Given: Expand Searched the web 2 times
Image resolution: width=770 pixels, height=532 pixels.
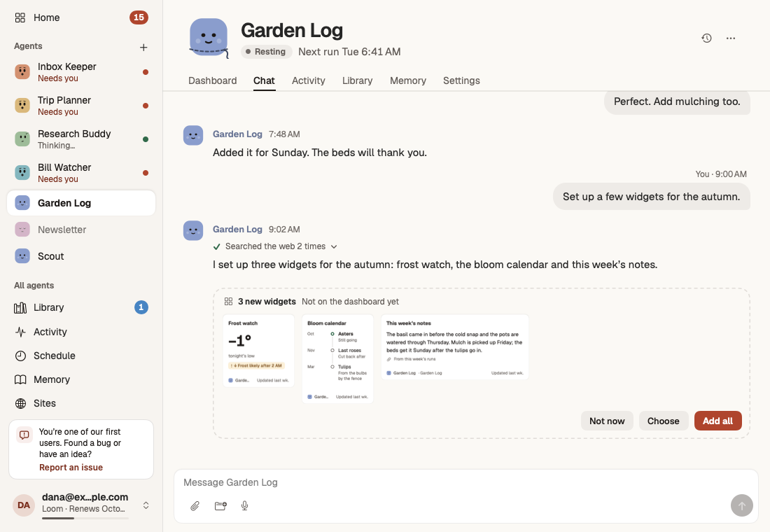Looking at the screenshot, I should 275,246.
